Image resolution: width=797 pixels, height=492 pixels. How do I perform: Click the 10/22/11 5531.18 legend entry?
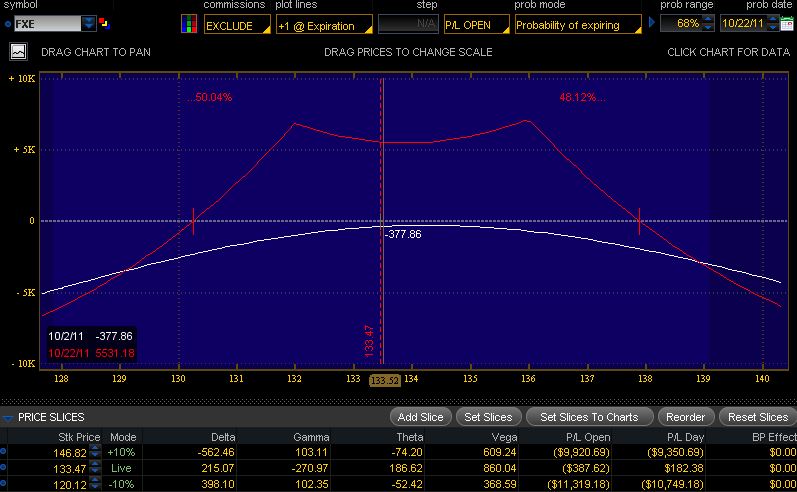(x=91, y=353)
